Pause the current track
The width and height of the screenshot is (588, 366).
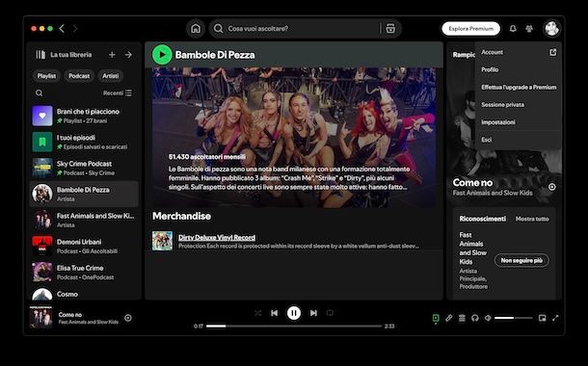294,313
